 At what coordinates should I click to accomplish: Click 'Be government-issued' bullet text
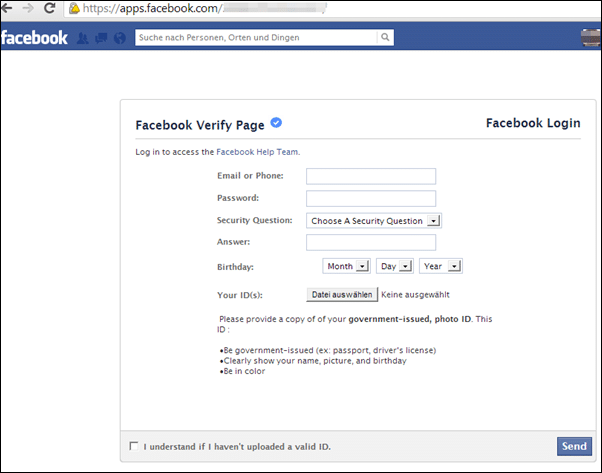coord(328,350)
